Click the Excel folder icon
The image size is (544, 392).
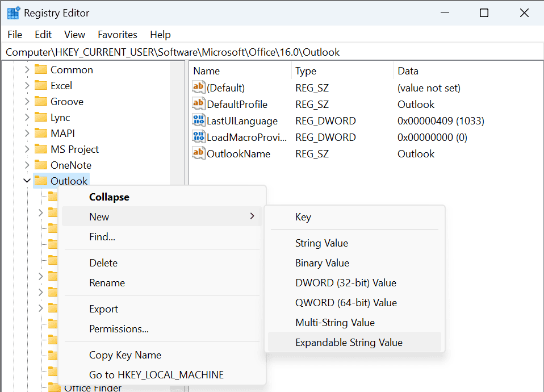[41, 85]
